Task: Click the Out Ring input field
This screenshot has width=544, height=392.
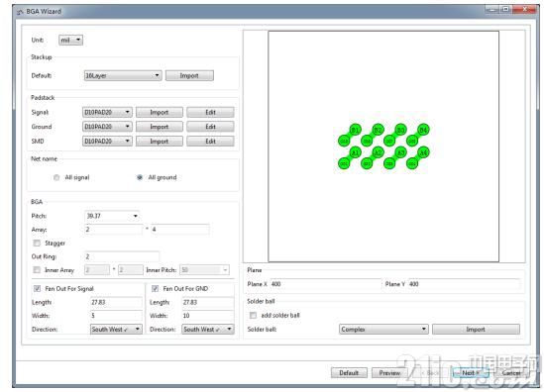Action: (122, 256)
